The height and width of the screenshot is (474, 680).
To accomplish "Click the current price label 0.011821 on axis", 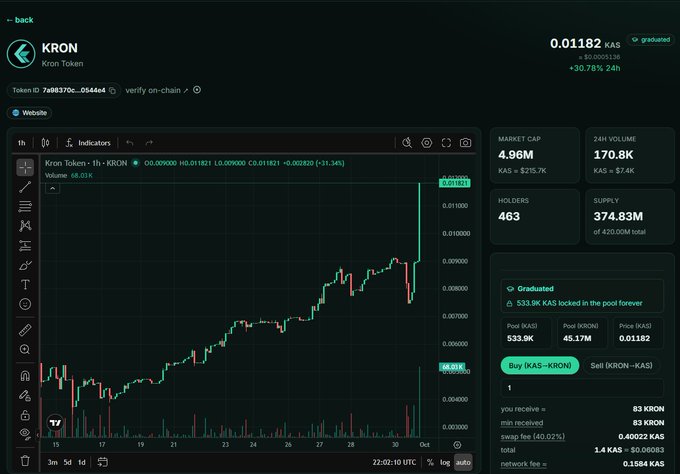I will point(454,183).
